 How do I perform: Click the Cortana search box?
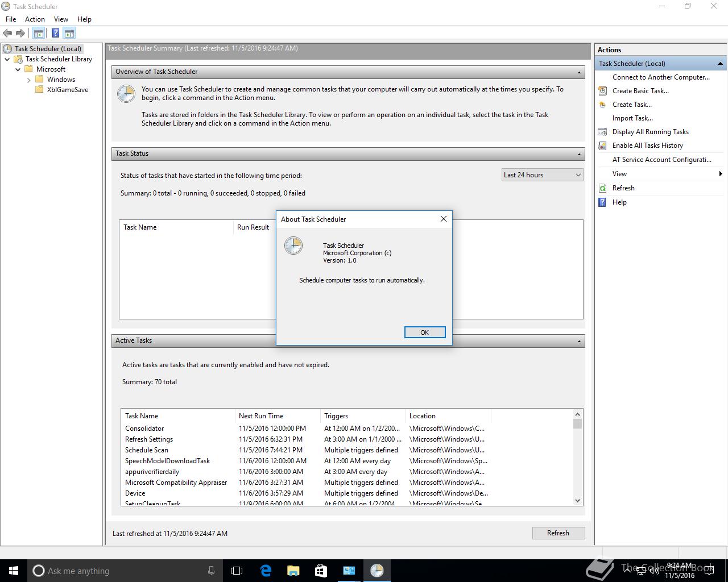click(x=125, y=571)
